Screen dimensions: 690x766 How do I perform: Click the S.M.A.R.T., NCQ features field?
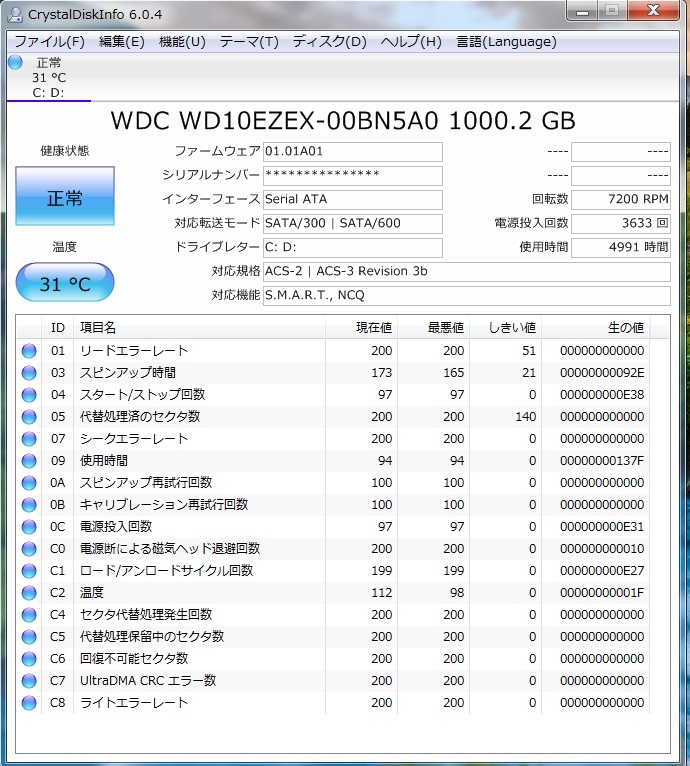pos(467,295)
